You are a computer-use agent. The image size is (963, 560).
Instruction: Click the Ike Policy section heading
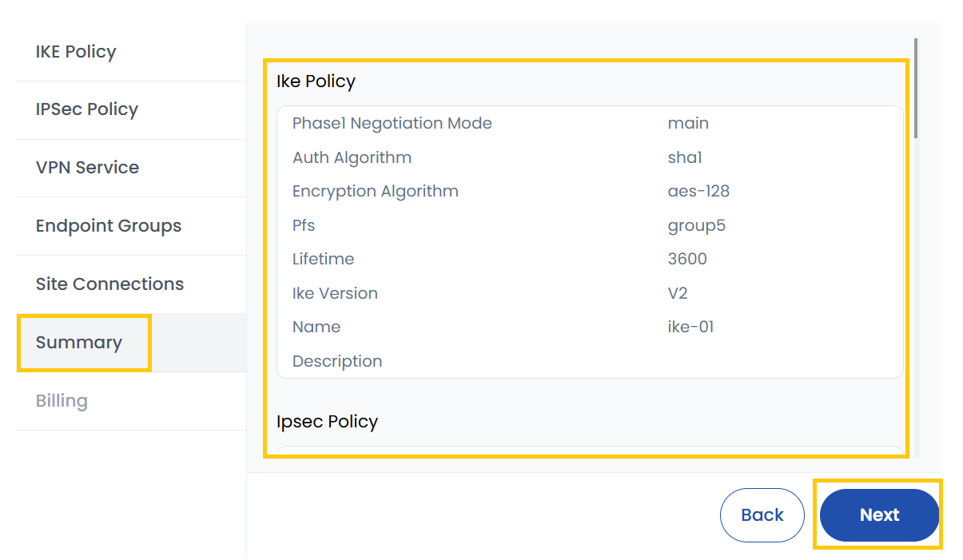click(316, 81)
